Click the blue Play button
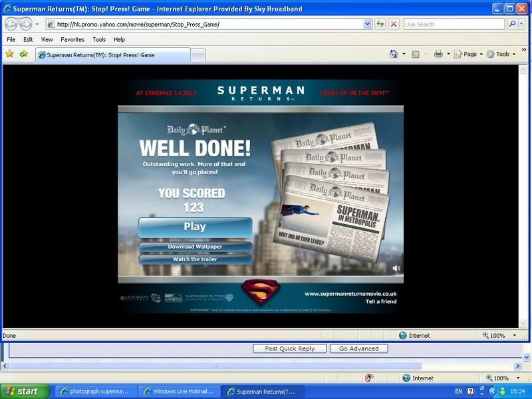 click(195, 227)
